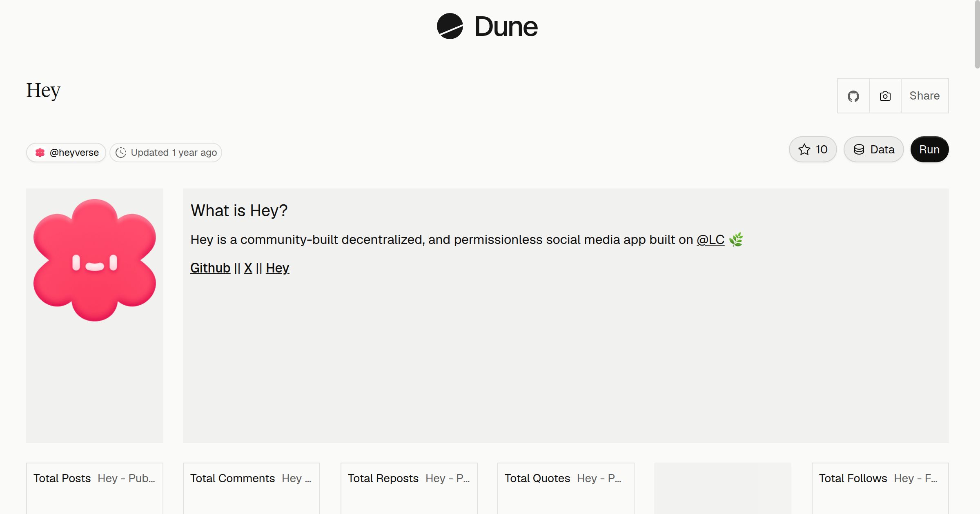Open the Data button
Viewport: 980px width, 514px height.
(x=874, y=149)
